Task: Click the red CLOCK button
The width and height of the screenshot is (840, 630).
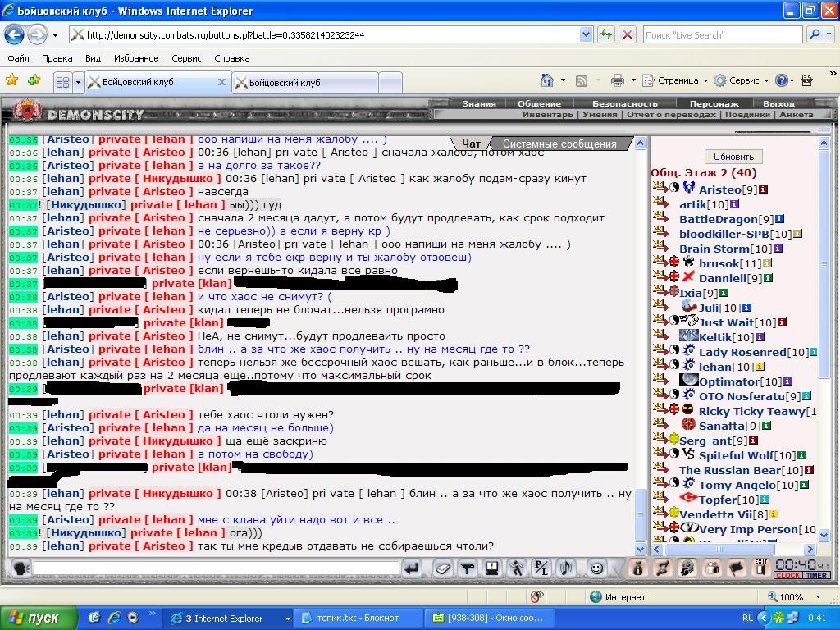Action: [787, 575]
